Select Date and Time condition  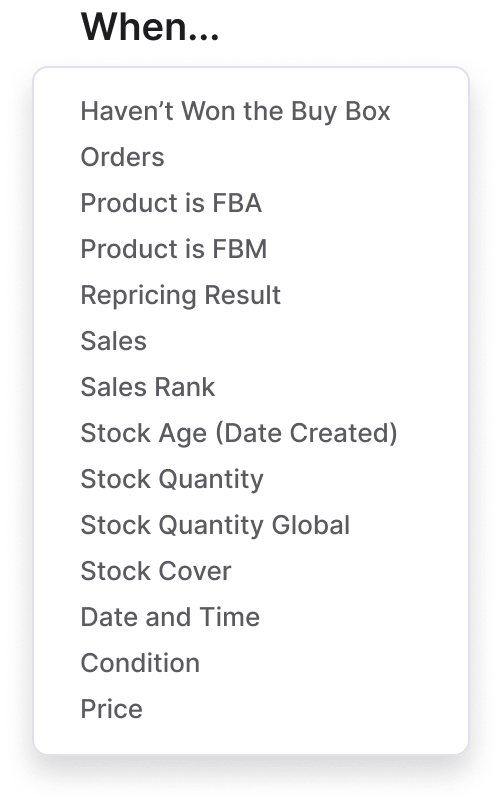pos(170,617)
